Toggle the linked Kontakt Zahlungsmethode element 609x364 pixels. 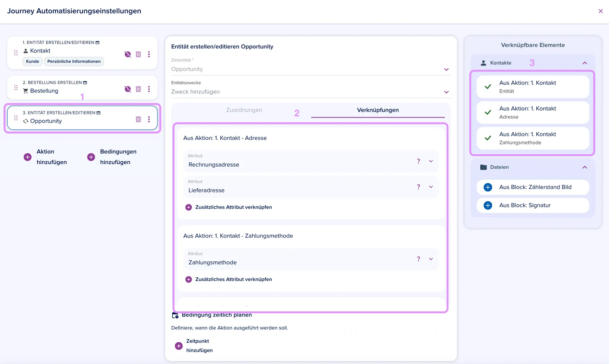tap(533, 138)
